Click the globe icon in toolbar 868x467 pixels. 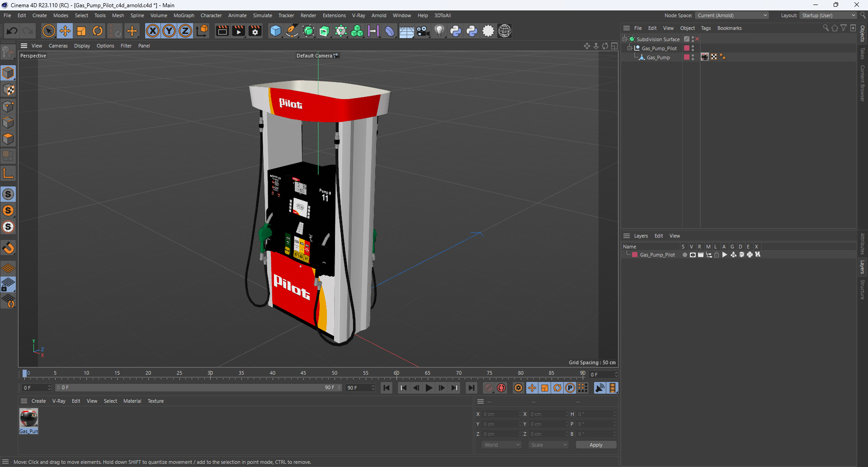click(505, 31)
